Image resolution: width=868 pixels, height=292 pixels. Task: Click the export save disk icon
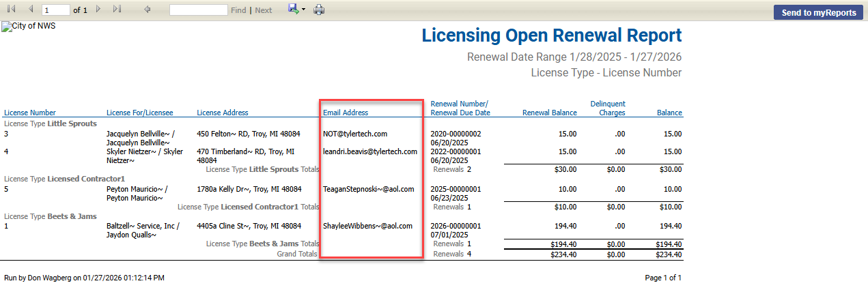(x=293, y=10)
